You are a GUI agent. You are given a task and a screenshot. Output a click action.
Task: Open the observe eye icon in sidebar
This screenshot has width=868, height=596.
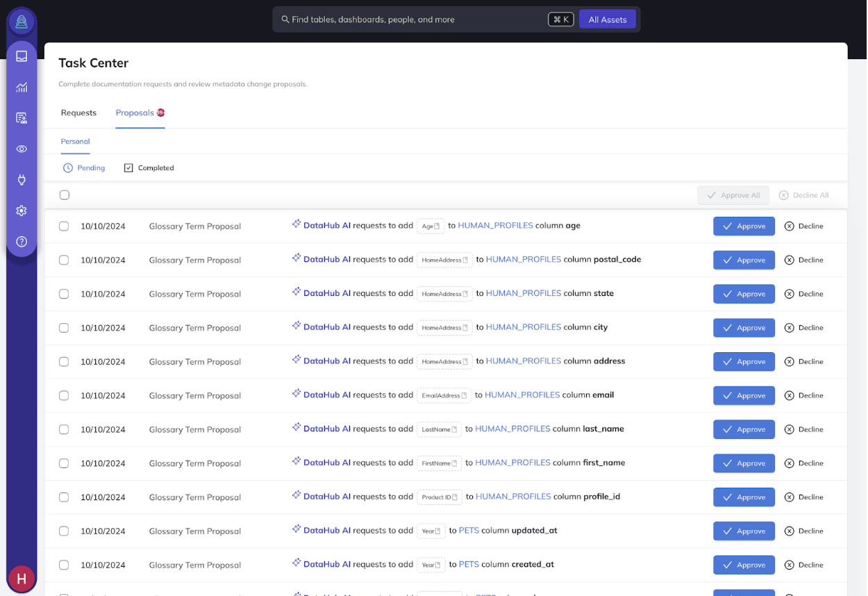tap(22, 149)
